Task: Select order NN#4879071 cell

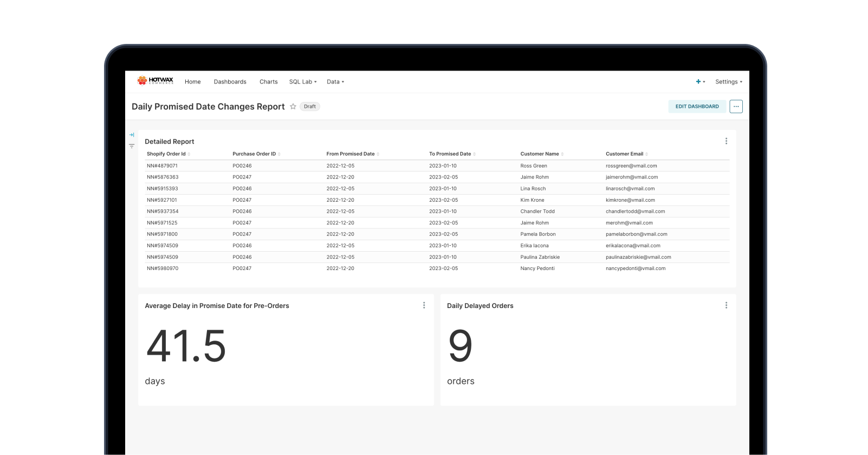Action: (x=162, y=166)
